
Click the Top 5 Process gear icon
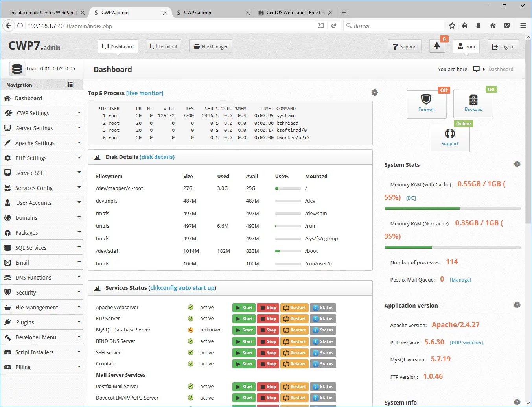[375, 92]
